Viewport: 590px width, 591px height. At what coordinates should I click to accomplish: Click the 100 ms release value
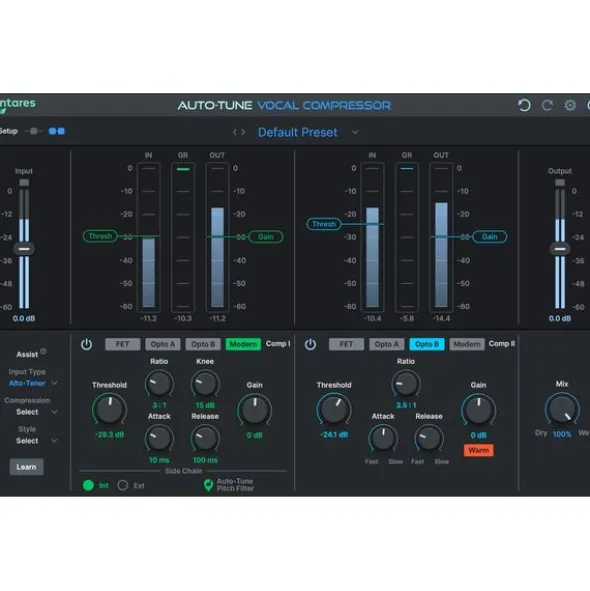coord(205,460)
